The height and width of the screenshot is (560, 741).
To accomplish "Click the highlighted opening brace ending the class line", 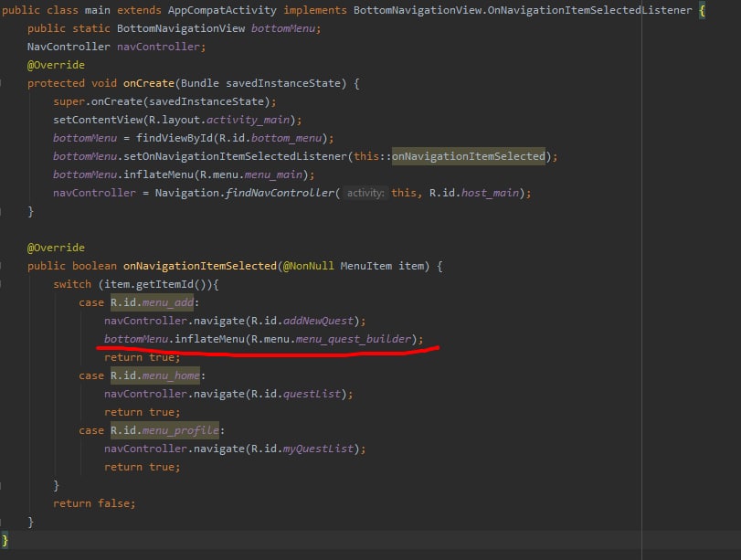I will click(702, 10).
